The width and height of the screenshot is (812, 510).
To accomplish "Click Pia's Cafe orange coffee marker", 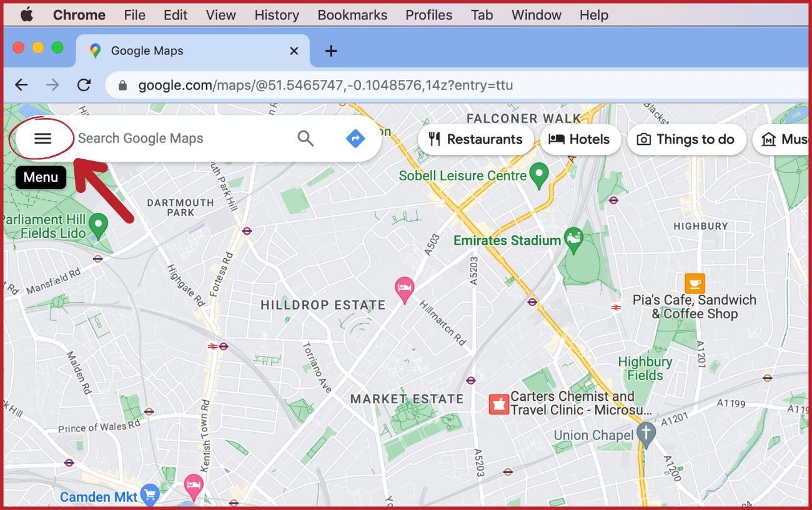I will tap(695, 283).
